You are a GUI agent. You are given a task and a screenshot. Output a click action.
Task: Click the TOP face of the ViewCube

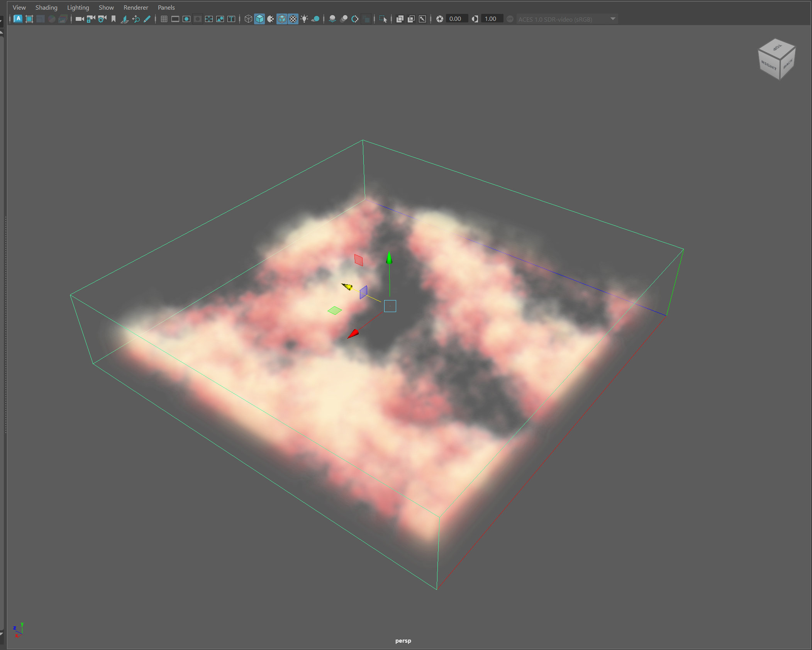(x=777, y=48)
